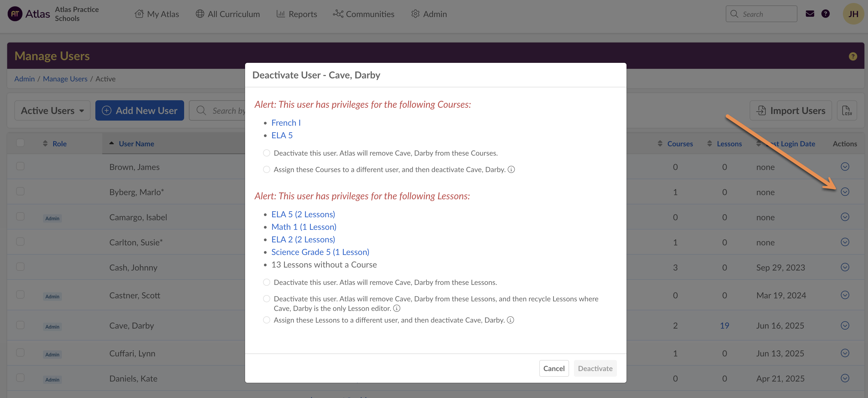Click info icon beside assign Courses option
The width and height of the screenshot is (868, 398).
point(511,169)
